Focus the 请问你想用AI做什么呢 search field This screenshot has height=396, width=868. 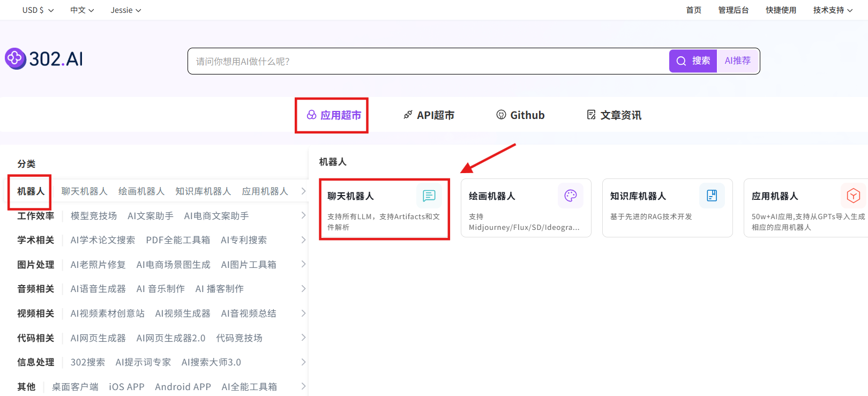coord(429,61)
